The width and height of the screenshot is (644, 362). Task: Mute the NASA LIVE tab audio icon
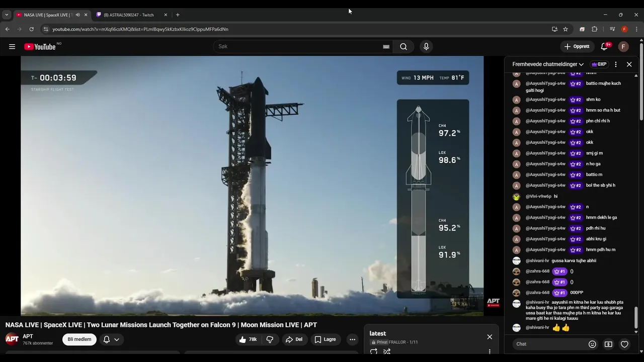tap(77, 15)
